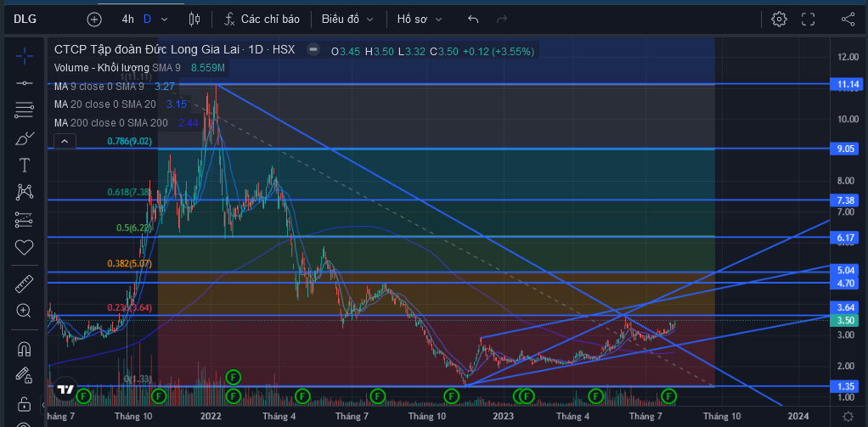Toggle stay-in-drawing-mode pencil lock
This screenshot has height=427, width=868.
point(24,375)
